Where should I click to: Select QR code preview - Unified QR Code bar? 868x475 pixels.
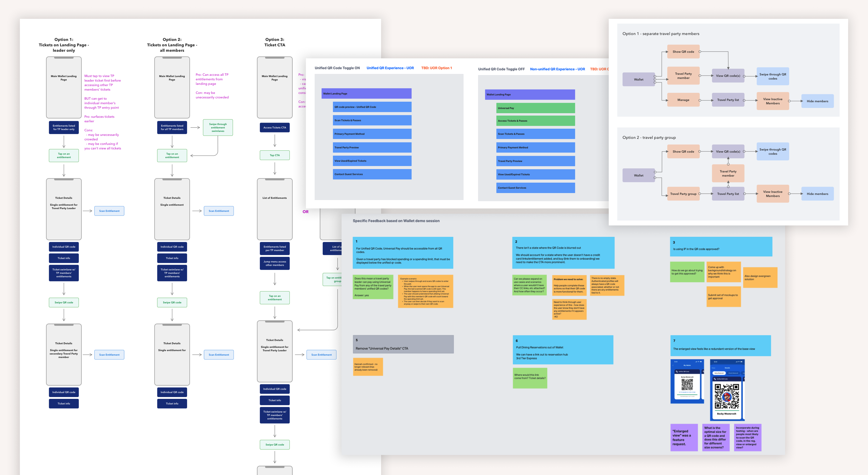372,107
